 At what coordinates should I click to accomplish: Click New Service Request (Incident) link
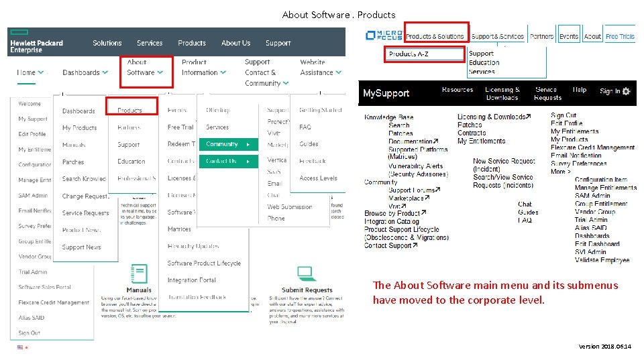tap(504, 165)
